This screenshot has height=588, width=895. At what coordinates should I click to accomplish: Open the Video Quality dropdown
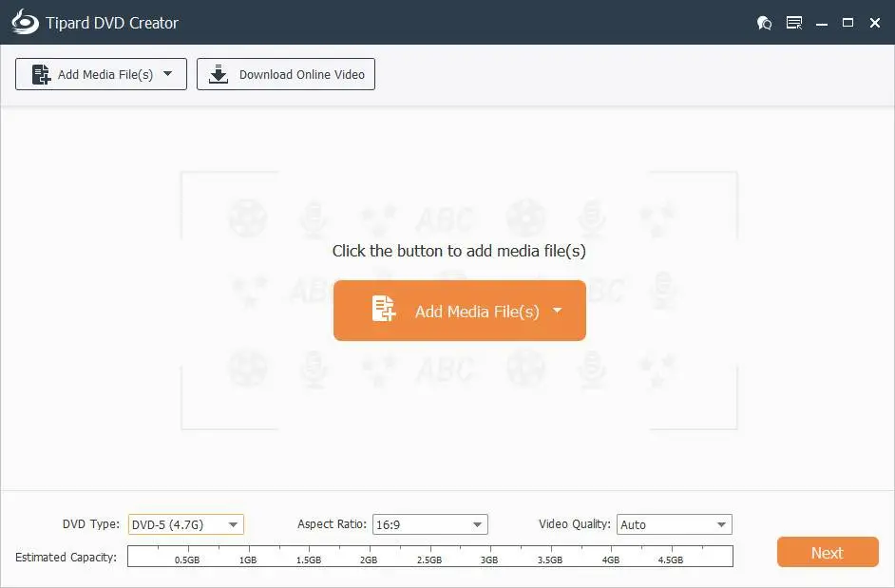pos(675,524)
